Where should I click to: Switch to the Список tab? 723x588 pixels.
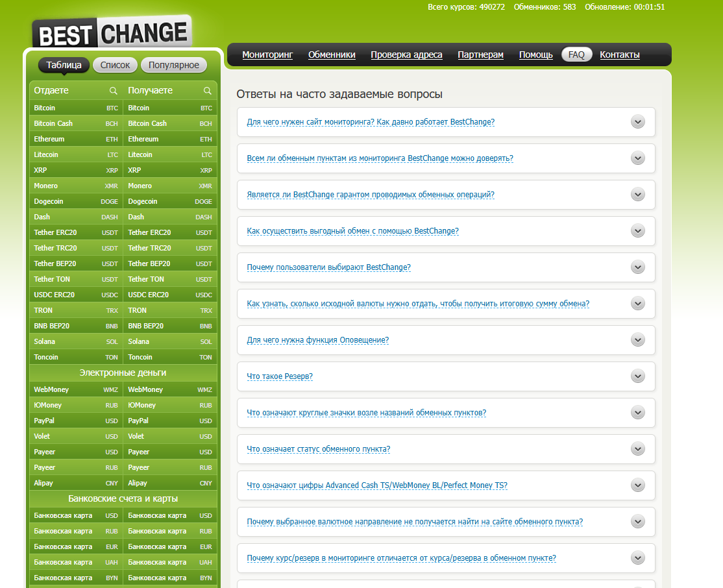click(116, 65)
